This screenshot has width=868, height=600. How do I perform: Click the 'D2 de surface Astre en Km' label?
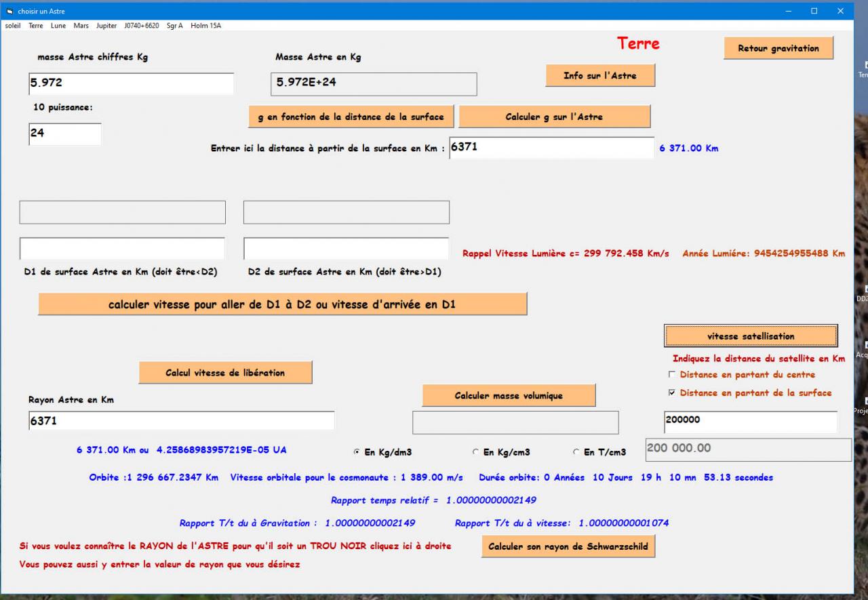[x=344, y=272]
